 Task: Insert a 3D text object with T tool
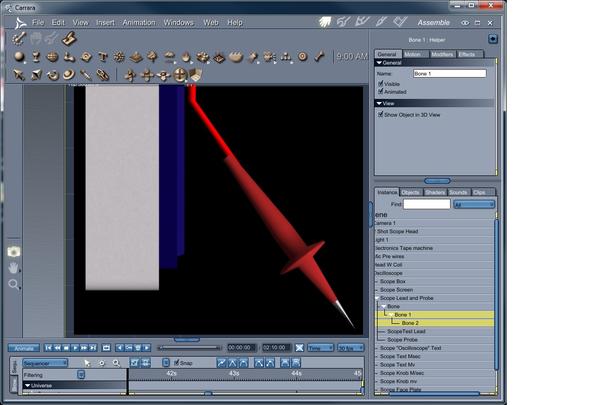point(103,57)
